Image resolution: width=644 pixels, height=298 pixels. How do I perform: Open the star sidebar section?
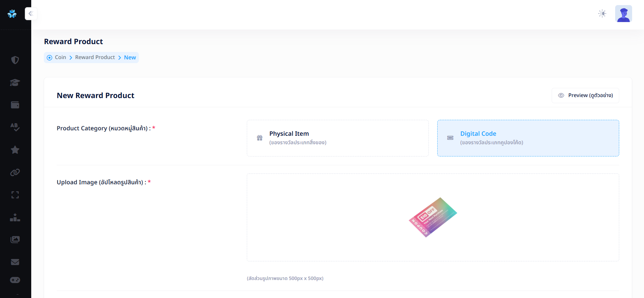pos(15,150)
